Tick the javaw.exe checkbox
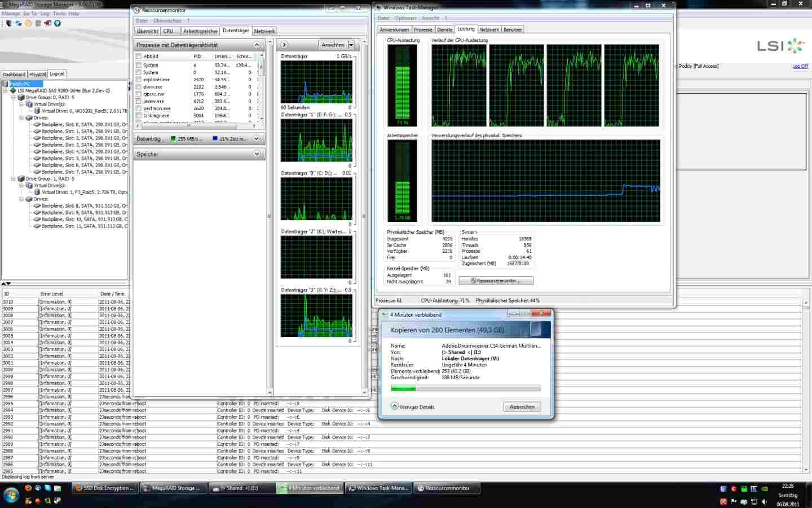This screenshot has height=508, width=812. point(139,101)
